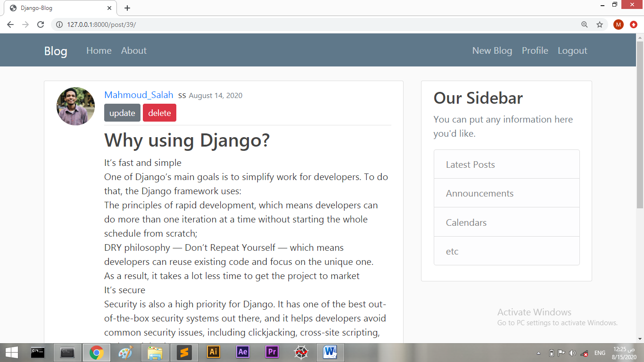Click the site info icon in address bar
This screenshot has height=362, width=644.
[59, 25]
